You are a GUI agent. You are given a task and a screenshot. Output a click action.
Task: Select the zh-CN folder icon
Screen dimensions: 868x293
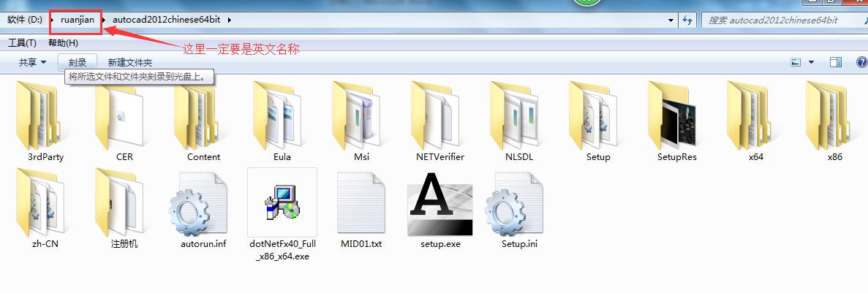click(x=40, y=202)
